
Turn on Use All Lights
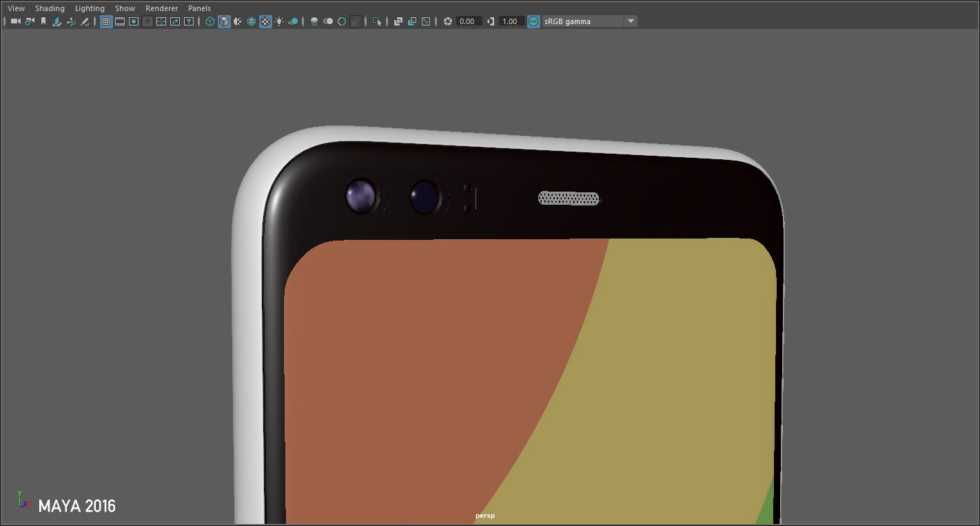[x=278, y=21]
